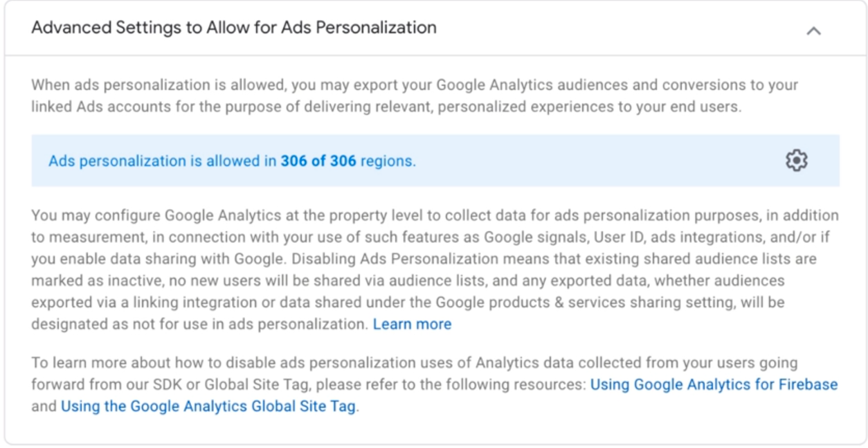Click the Ads personalization is allowed in text

pos(163,161)
